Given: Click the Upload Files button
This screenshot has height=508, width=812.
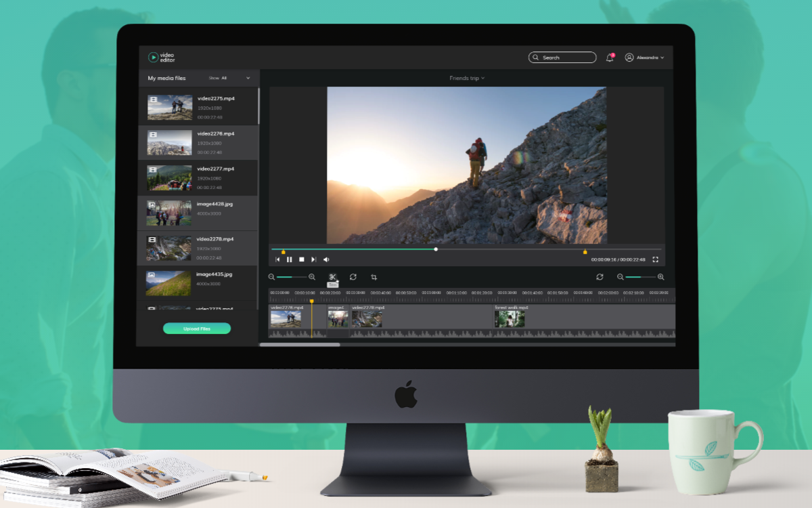Looking at the screenshot, I should (197, 329).
